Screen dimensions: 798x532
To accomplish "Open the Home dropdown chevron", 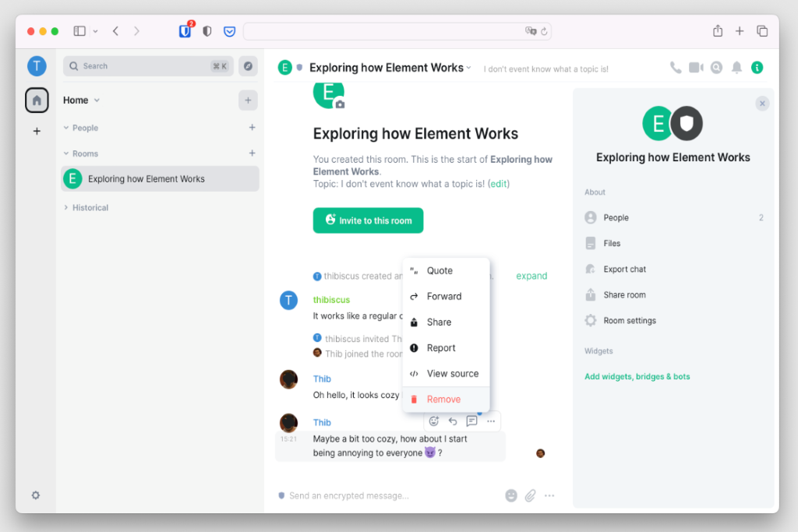I will click(x=97, y=100).
